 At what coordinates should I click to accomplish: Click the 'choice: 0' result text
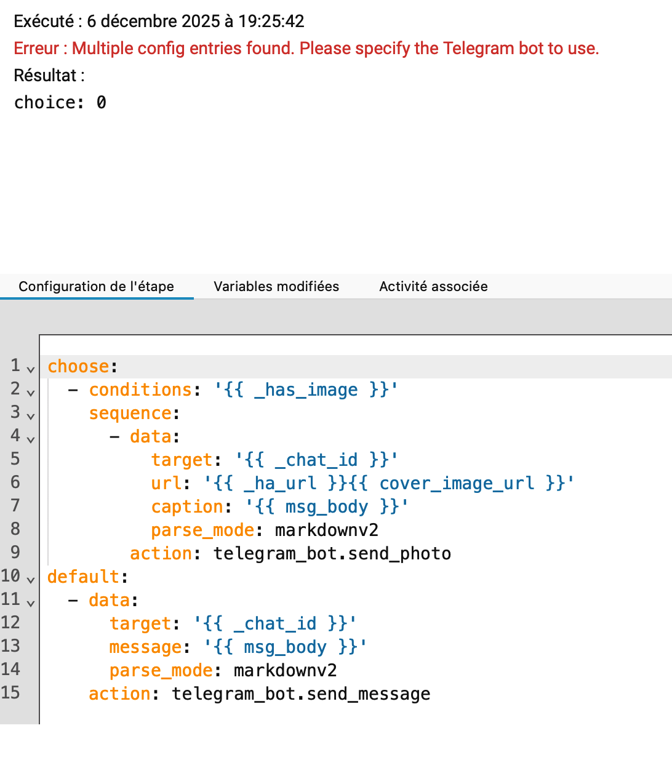(60, 102)
